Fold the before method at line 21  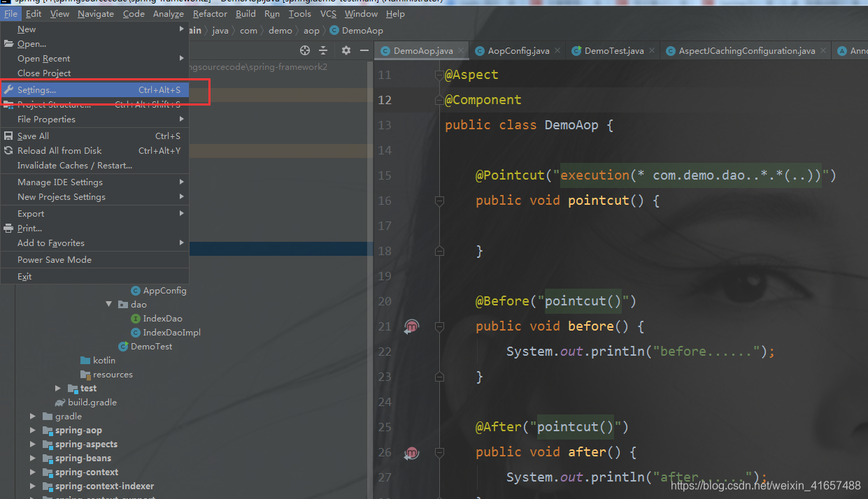pyautogui.click(x=439, y=326)
